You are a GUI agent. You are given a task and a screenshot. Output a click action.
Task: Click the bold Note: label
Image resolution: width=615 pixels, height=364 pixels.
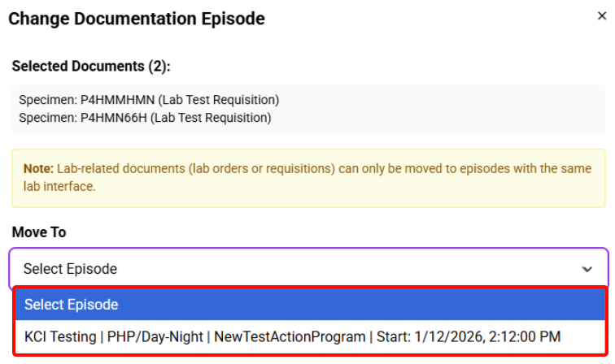[37, 168]
